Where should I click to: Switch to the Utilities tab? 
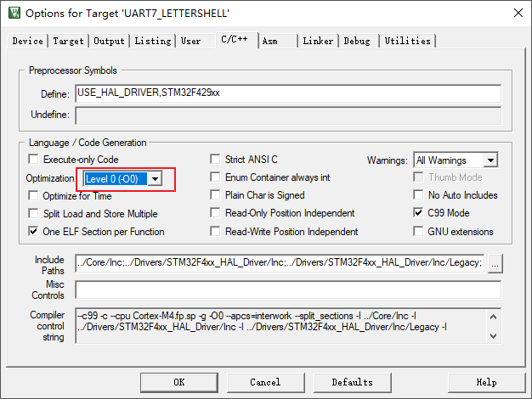click(x=407, y=41)
